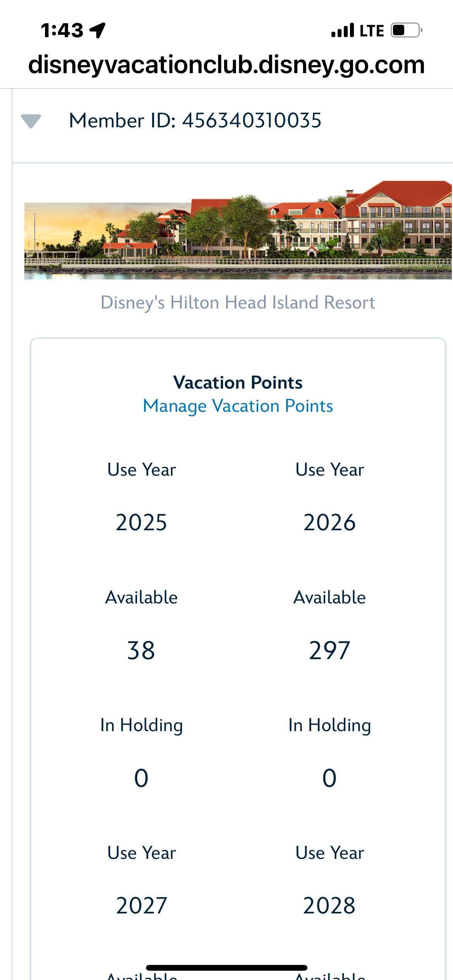The height and width of the screenshot is (980, 453).
Task: Select the 2027 use year value
Action: [141, 906]
